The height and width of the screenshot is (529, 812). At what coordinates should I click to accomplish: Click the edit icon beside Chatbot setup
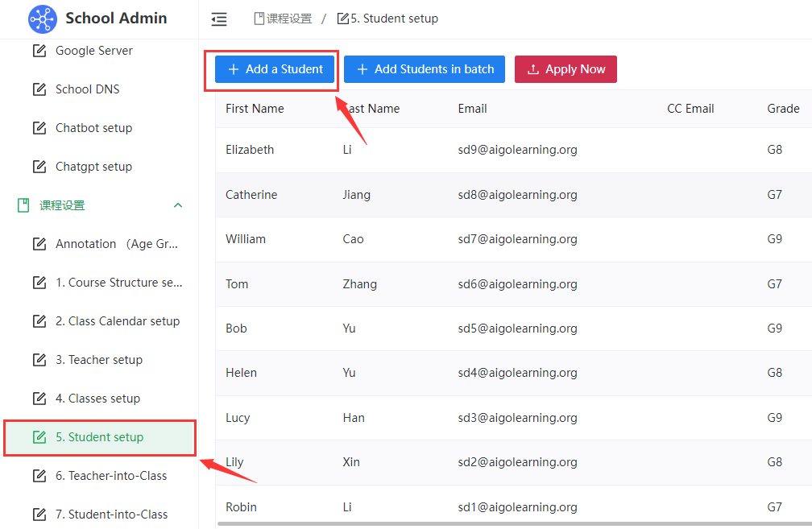pyautogui.click(x=39, y=128)
